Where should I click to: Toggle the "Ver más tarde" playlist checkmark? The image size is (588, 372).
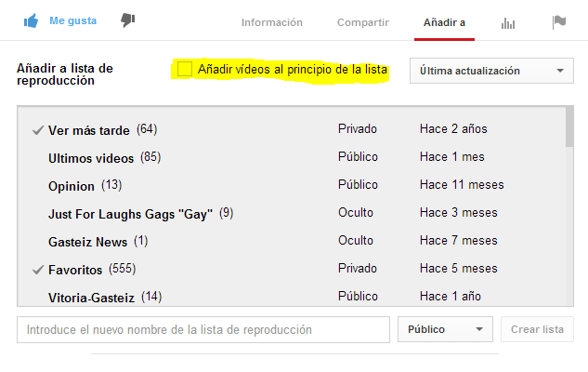(x=38, y=130)
